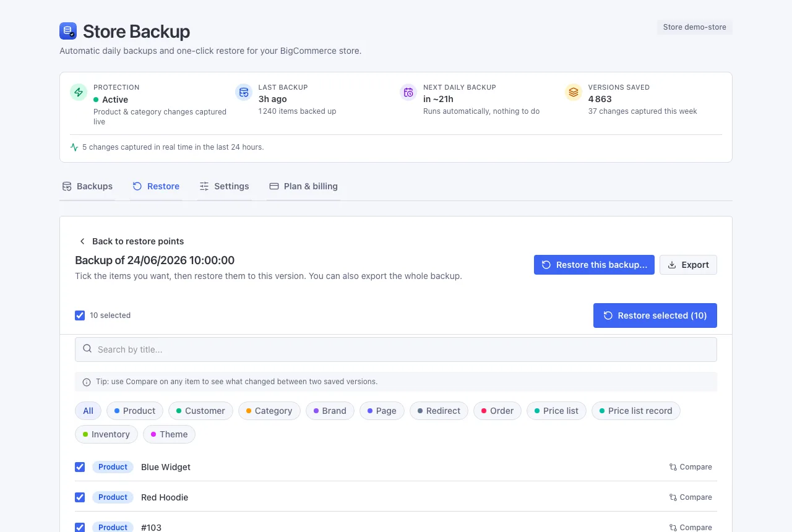The image size is (792, 532).
Task: Click Restore this backup button
Action: point(594,265)
